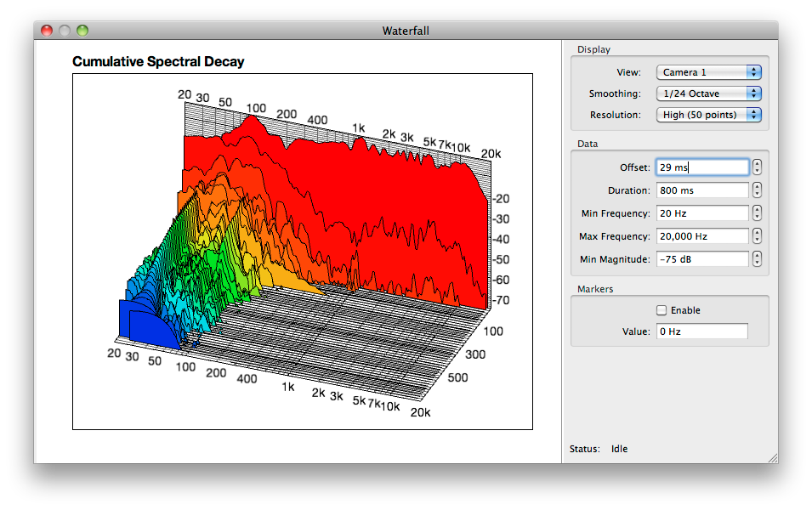
Task: Open the View dropdown showing Camera 1
Action: pyautogui.click(x=708, y=72)
